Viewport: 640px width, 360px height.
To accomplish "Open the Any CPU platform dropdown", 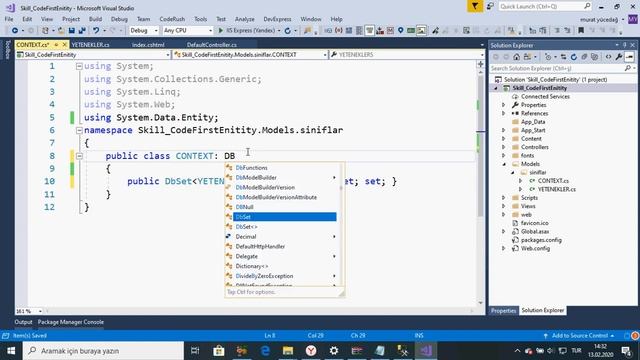I will pyautogui.click(x=188, y=31).
